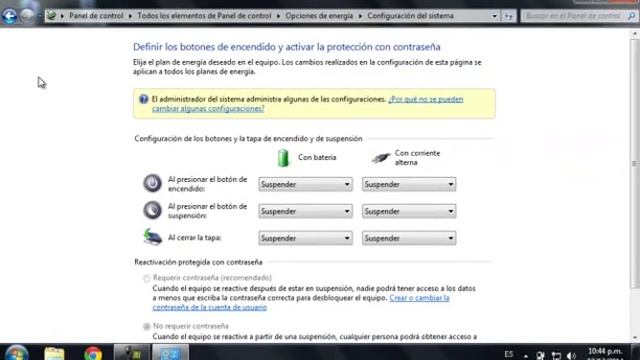The height and width of the screenshot is (360, 640).
Task: Open sleep button battery action dropdown
Action: pyautogui.click(x=305, y=211)
